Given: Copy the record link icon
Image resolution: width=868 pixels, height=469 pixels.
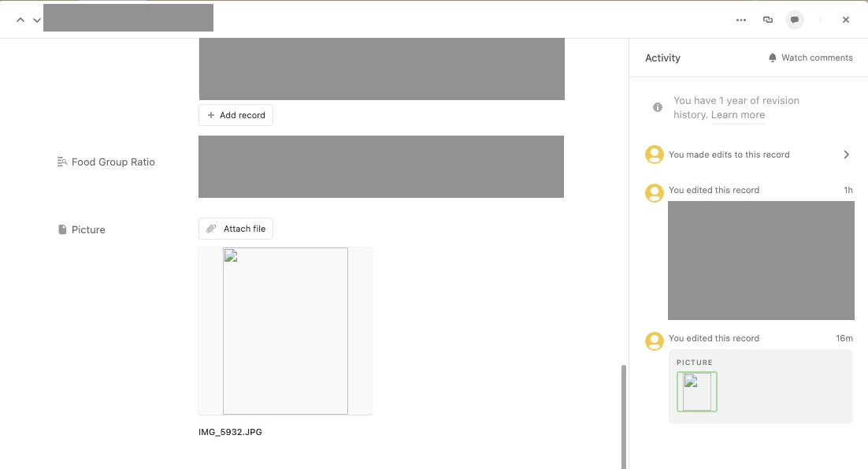Looking at the screenshot, I should [768, 20].
